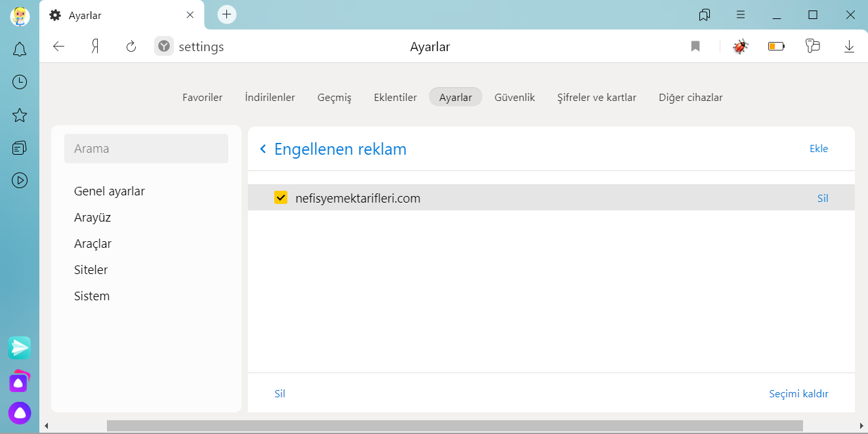The height and width of the screenshot is (434, 868).
Task: Open the feedback thumbs icon
Action: (x=813, y=46)
